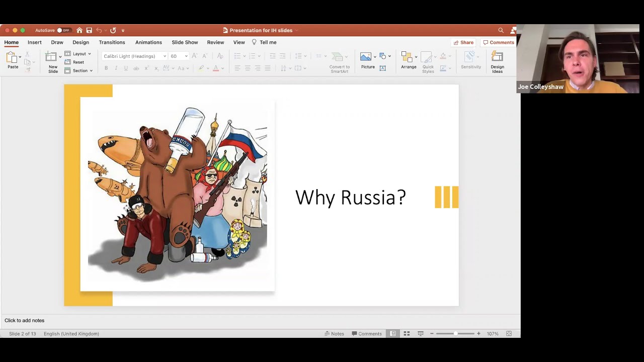
Task: Zoom out with the minus button
Action: tap(432, 334)
